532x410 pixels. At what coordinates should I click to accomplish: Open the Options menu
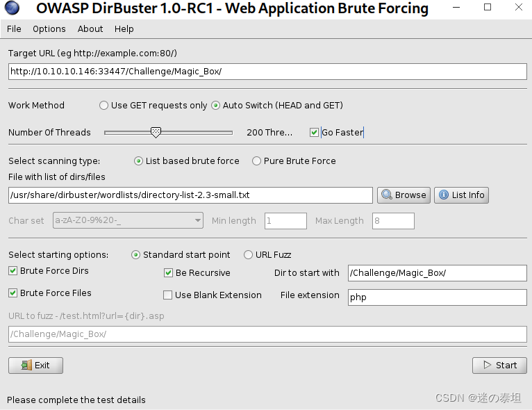pos(49,29)
